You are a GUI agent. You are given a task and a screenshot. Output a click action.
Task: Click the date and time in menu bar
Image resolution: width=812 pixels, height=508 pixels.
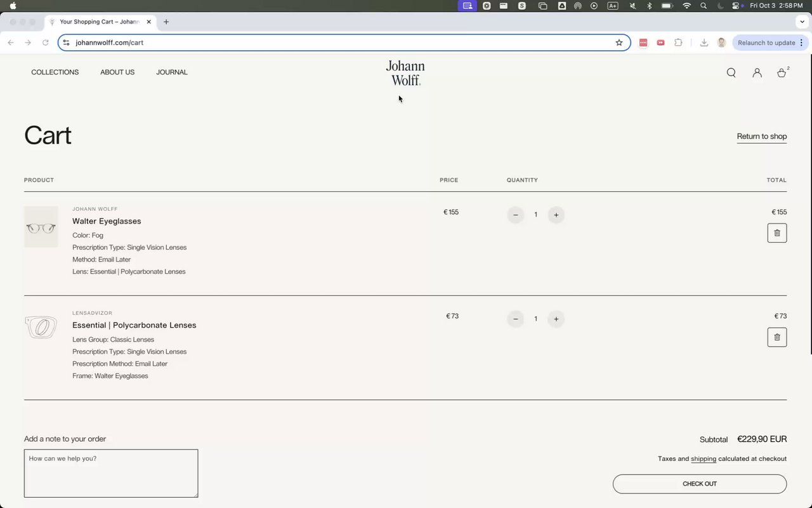coord(776,6)
